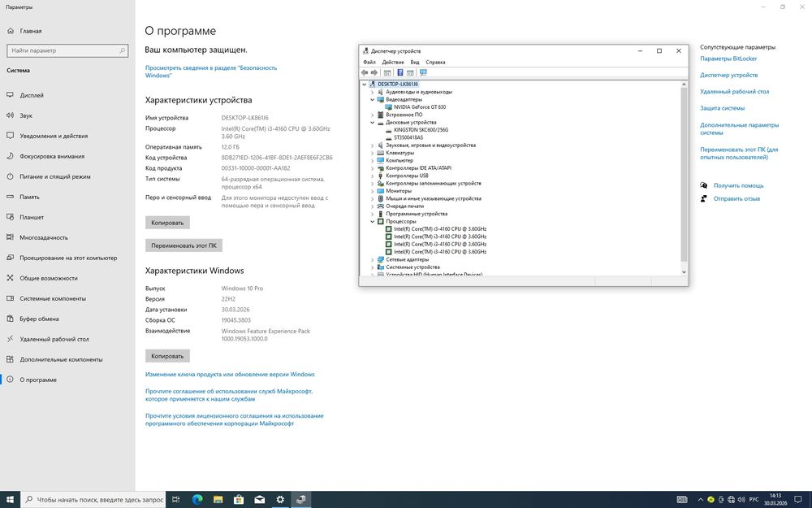Viewport: 812px width, 508px height.
Task: Click the Forward arrow in Device Manager toolbar
Action: [x=374, y=72]
